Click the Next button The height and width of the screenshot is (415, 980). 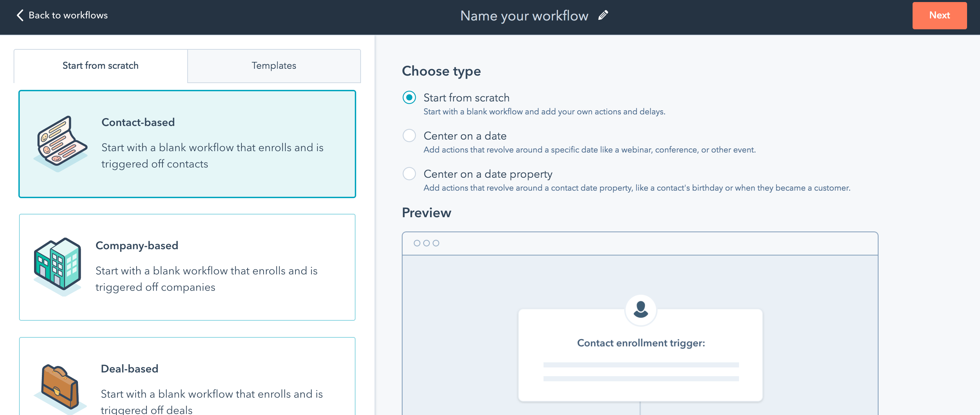[x=939, y=16]
